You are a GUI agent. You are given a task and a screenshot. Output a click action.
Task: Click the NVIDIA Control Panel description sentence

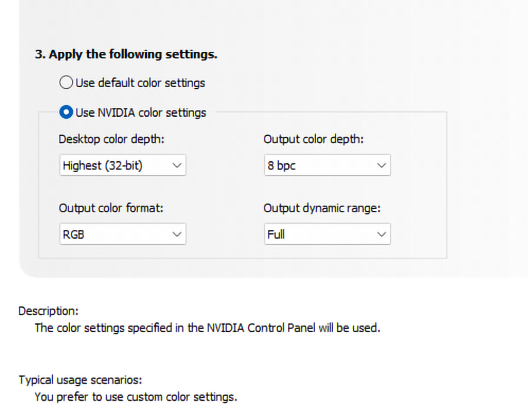pos(208,328)
